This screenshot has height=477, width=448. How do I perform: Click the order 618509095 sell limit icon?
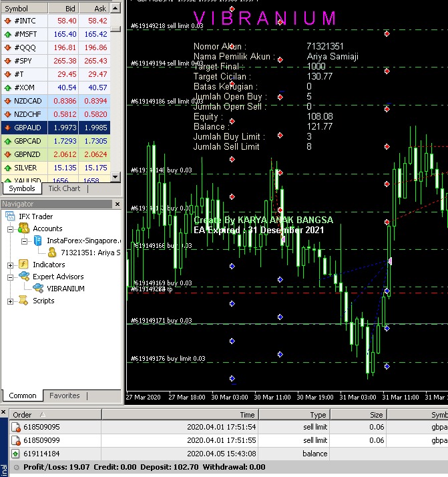[17, 427]
